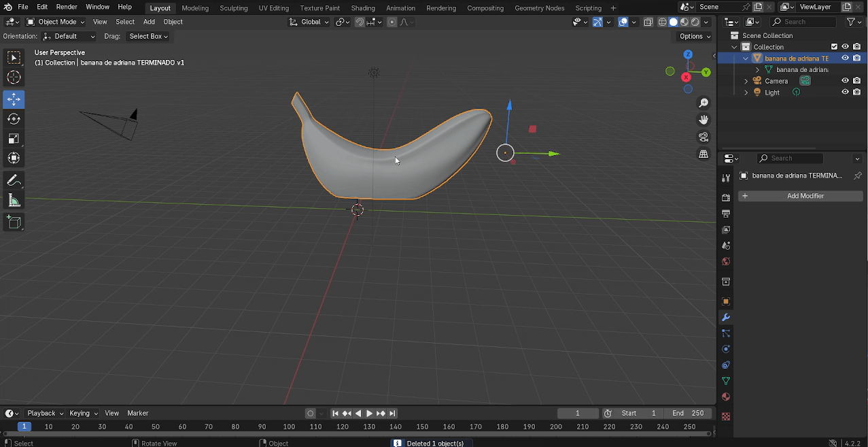
Task: Open the Global transform orientation dropdown
Action: tap(309, 22)
